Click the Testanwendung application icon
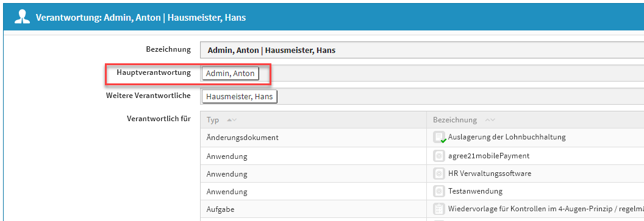The image size is (644, 221). click(x=439, y=191)
